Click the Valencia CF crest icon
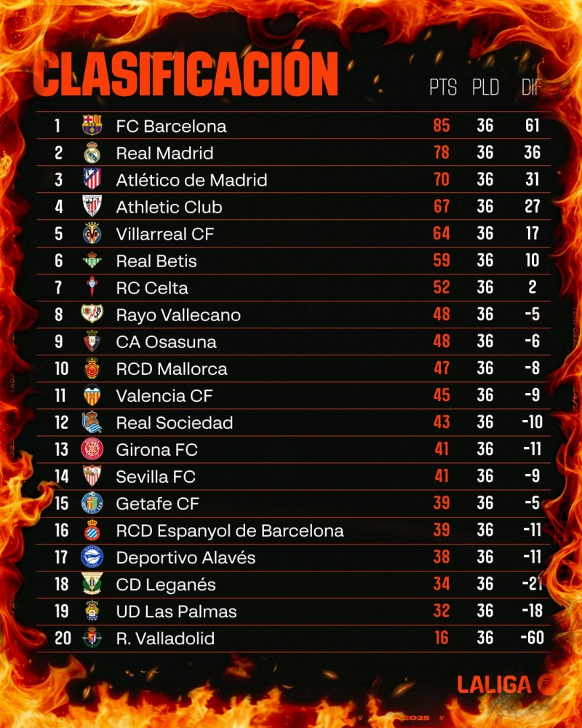Screen dimensions: 582x728 click(x=92, y=395)
